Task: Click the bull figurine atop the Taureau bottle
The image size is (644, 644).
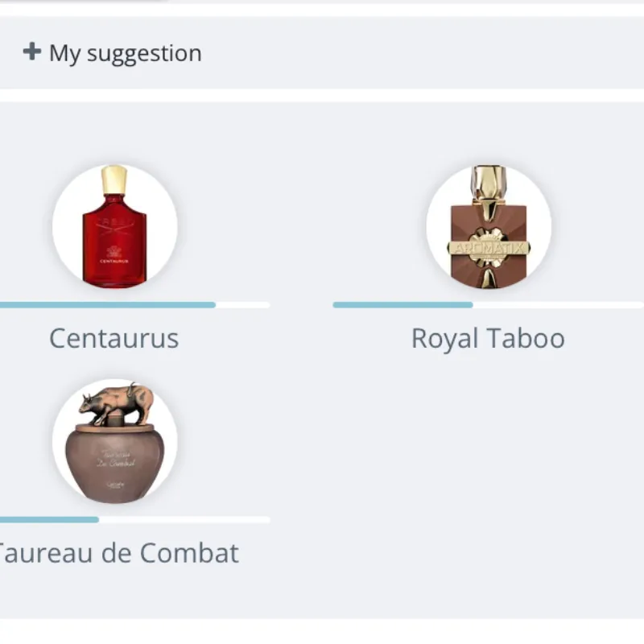Action: 118,403
